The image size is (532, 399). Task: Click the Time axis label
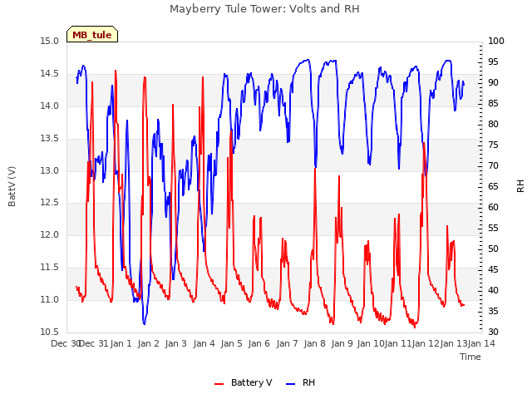tap(470, 357)
